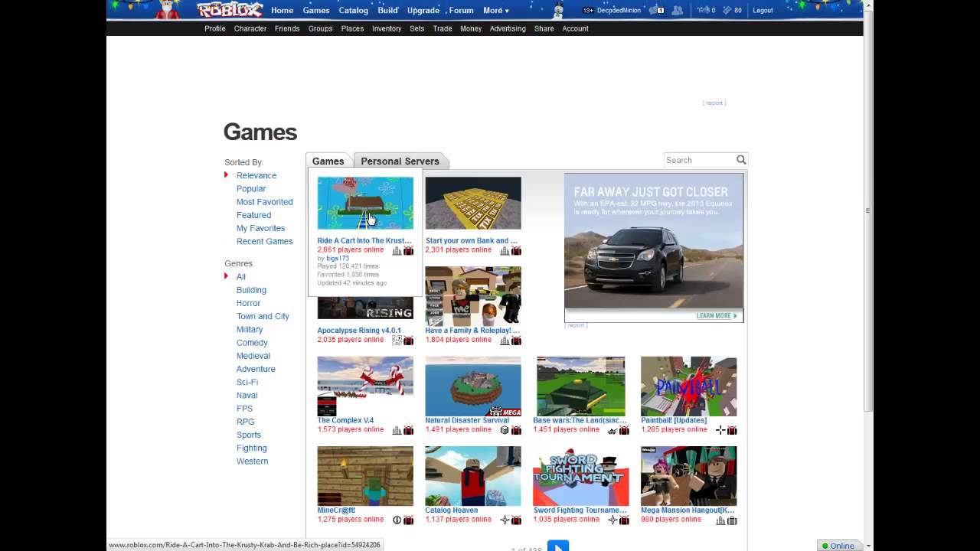Sort games by Most Favorited

264,202
